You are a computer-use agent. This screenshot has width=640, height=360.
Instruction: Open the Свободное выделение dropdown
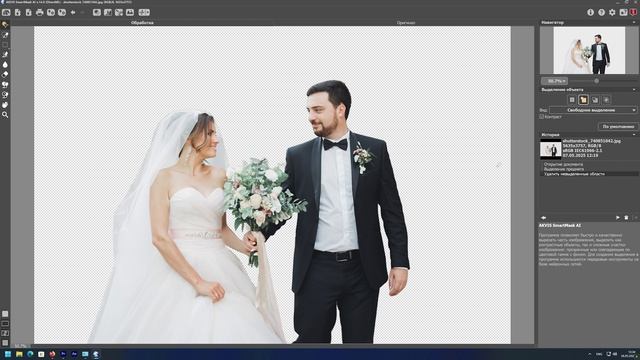[x=593, y=110]
